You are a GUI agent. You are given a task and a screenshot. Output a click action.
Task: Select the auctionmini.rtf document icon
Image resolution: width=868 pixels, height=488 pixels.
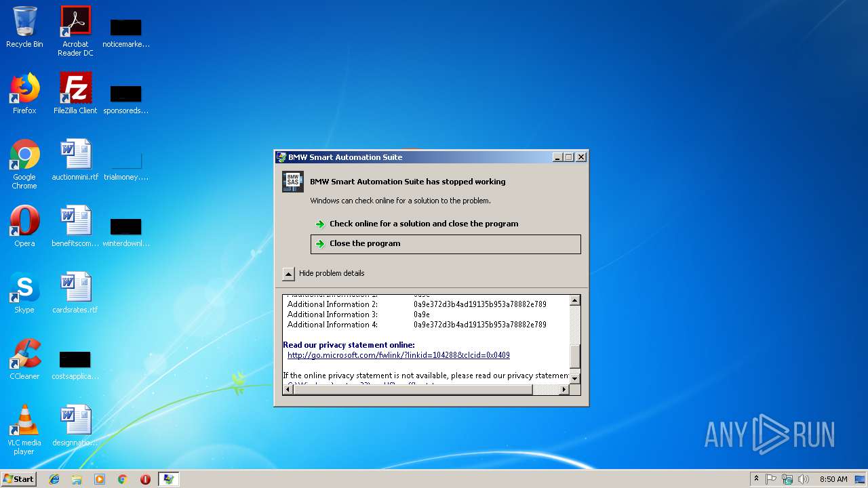click(x=75, y=161)
